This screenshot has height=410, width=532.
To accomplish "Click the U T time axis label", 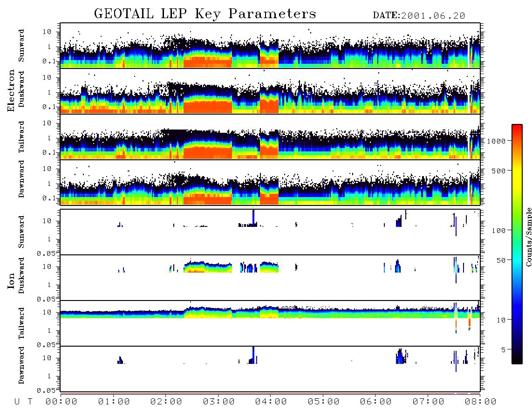I will pyautogui.click(x=23, y=402).
